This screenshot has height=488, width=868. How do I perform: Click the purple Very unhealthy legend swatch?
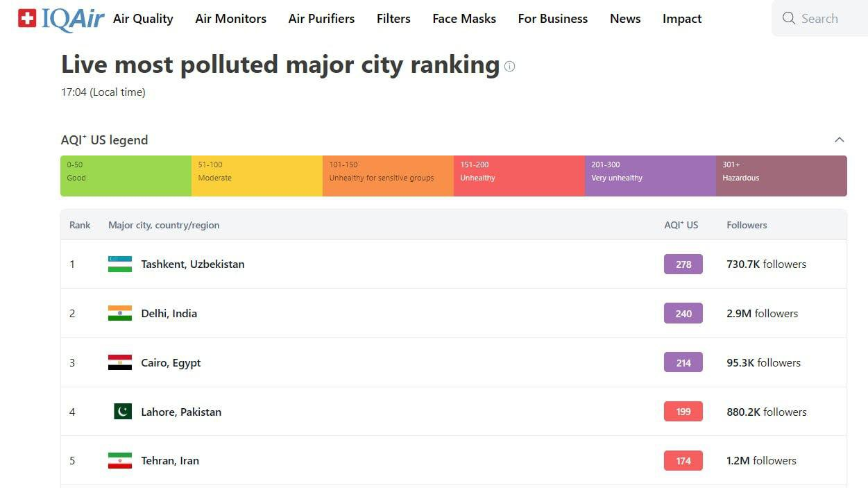(x=650, y=176)
